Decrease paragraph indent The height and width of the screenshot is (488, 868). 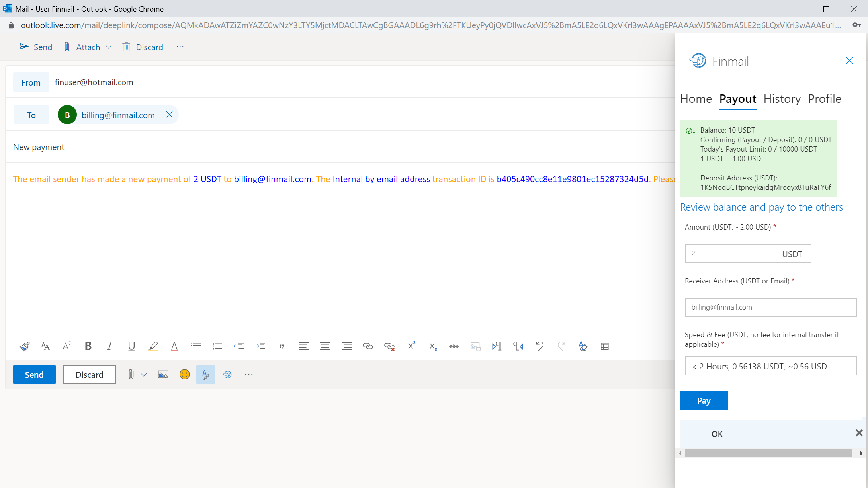click(239, 346)
